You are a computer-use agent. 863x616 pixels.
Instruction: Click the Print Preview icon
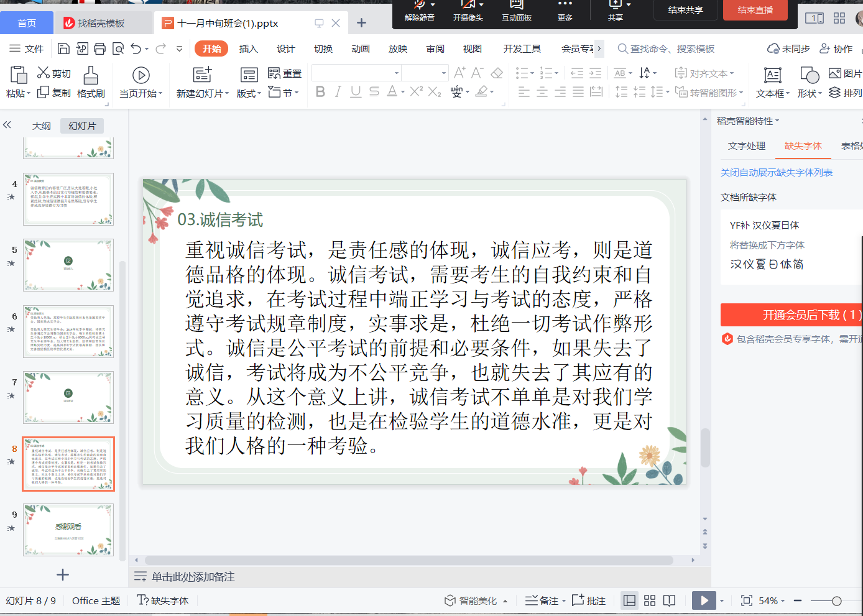[118, 48]
